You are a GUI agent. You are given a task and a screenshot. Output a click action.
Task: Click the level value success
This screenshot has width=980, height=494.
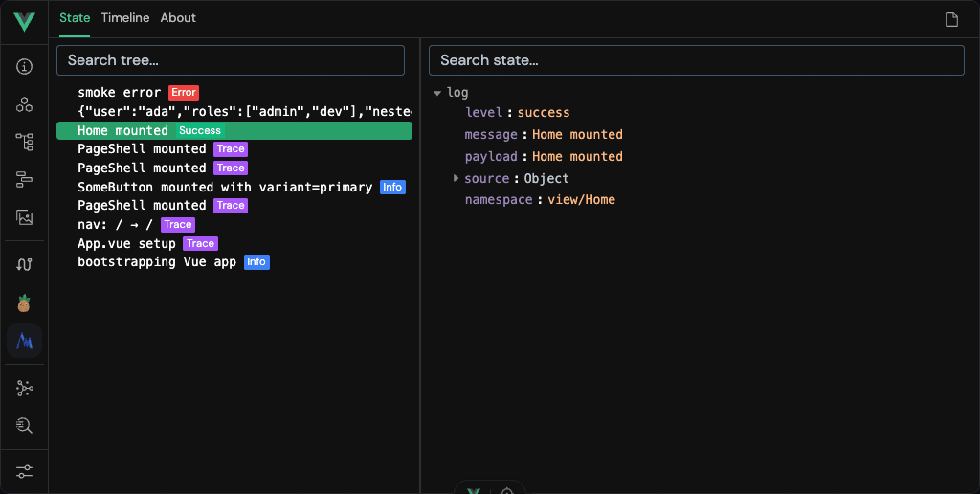tap(544, 113)
